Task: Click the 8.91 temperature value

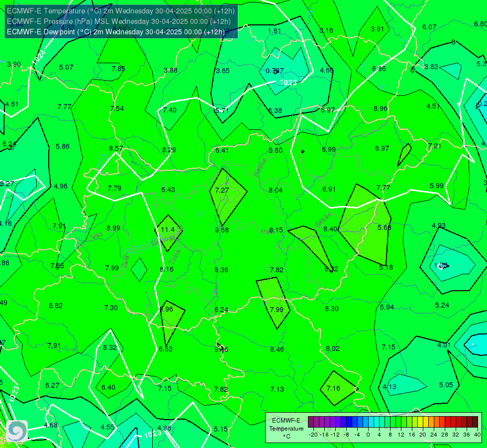Action: (x=329, y=189)
